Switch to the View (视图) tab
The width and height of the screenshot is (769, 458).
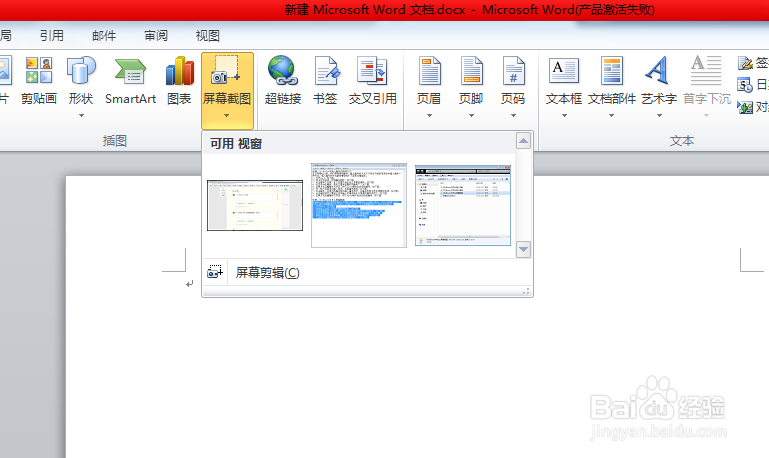(208, 36)
